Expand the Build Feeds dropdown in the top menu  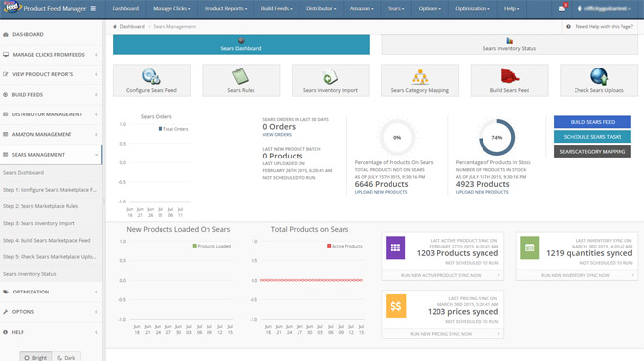pyautogui.click(x=276, y=8)
